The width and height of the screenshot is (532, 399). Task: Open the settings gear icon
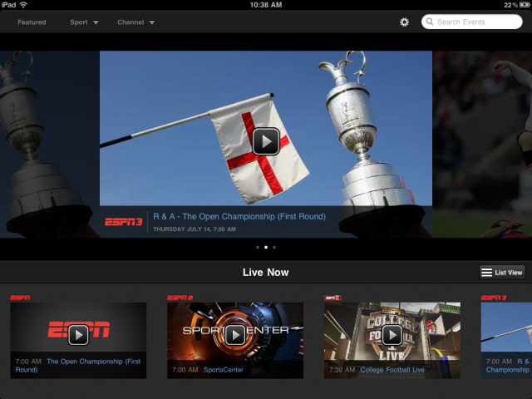[x=404, y=22]
